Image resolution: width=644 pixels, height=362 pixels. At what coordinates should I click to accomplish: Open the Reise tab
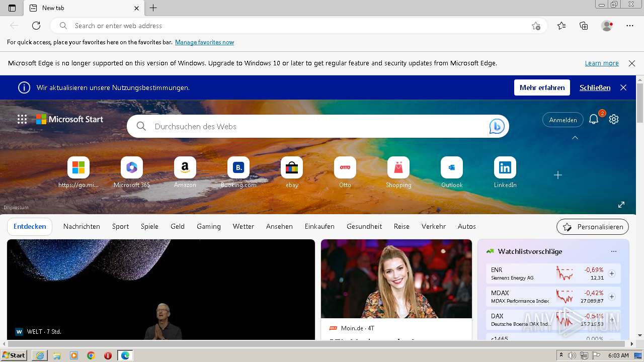(x=401, y=226)
